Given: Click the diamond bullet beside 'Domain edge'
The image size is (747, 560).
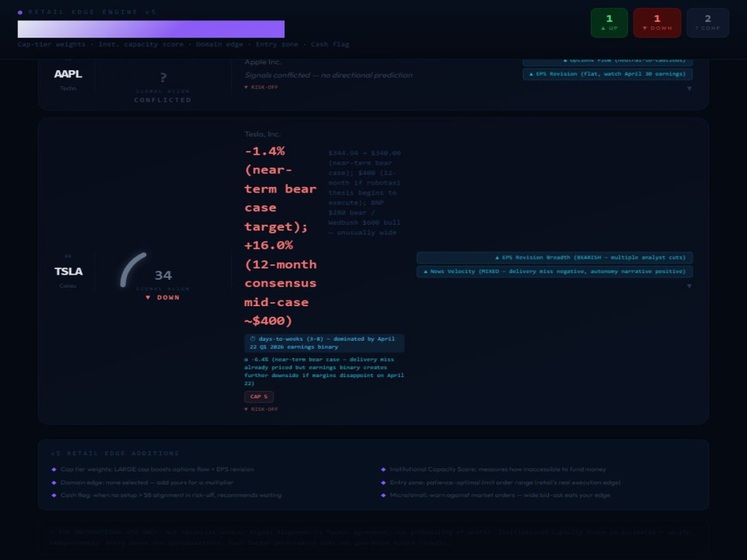Looking at the screenshot, I should [x=54, y=483].
